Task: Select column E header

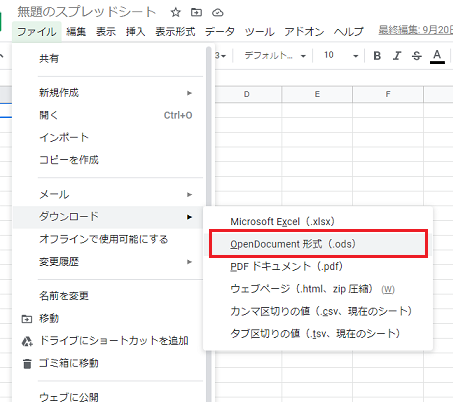Action: click(317, 94)
